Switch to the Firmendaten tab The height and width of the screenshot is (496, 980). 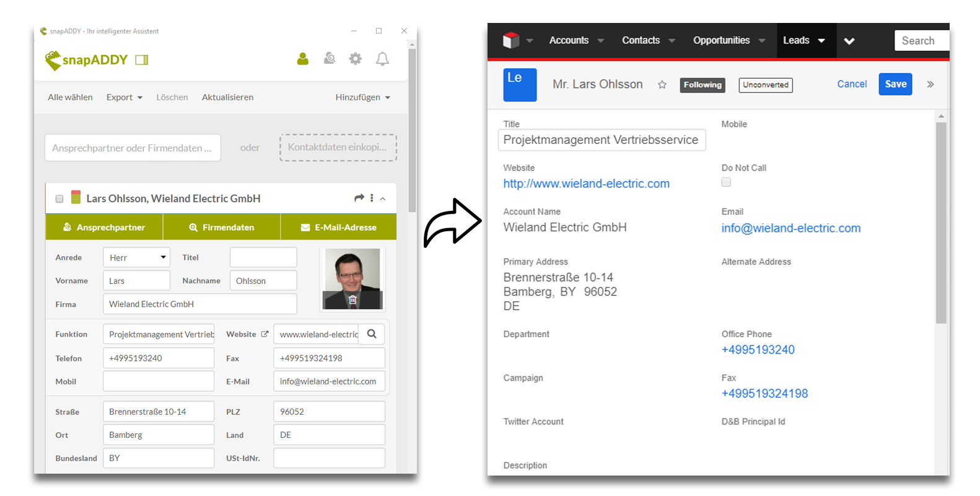(222, 227)
